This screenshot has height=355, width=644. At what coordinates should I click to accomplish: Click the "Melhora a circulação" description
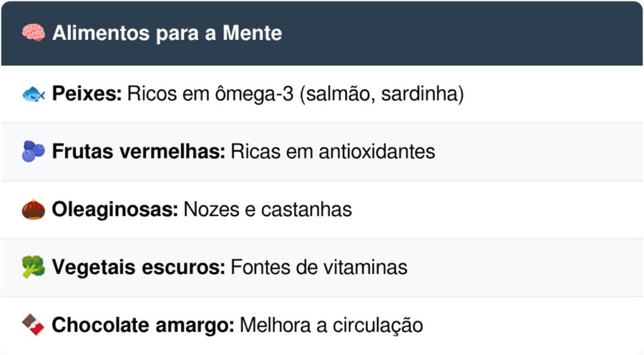point(331,325)
